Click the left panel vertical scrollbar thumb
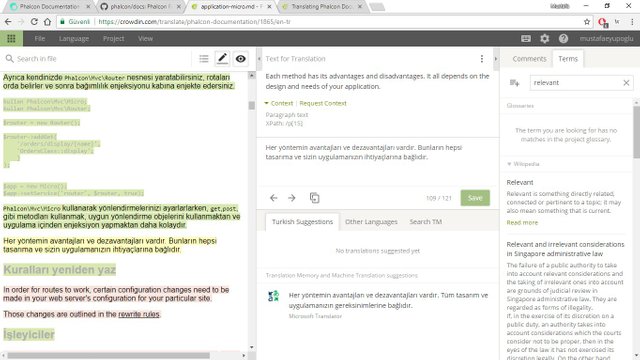 (251, 105)
